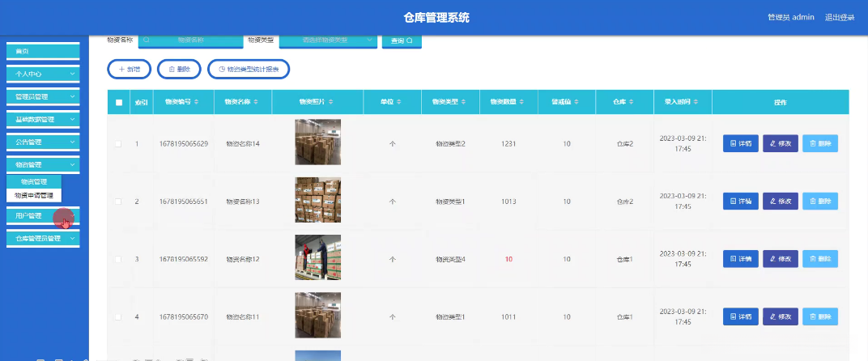Click quantity value 1231
Viewport: 868px width, 361px height.
[x=508, y=144]
